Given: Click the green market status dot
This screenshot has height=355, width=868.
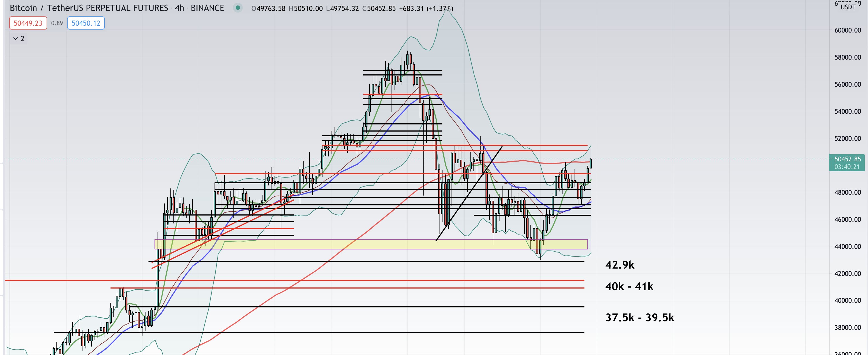Looking at the screenshot, I should (238, 8).
